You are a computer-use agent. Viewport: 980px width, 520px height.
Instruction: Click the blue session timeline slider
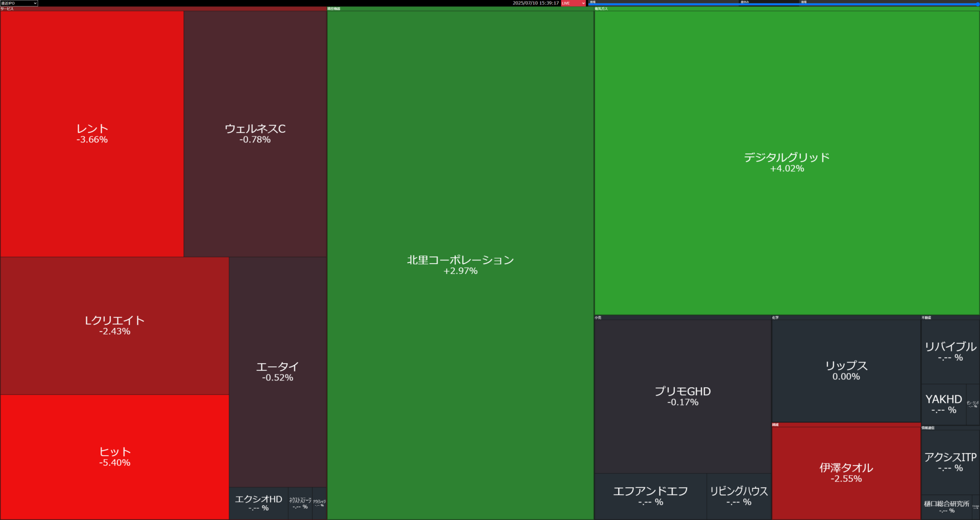pyautogui.click(x=784, y=4)
